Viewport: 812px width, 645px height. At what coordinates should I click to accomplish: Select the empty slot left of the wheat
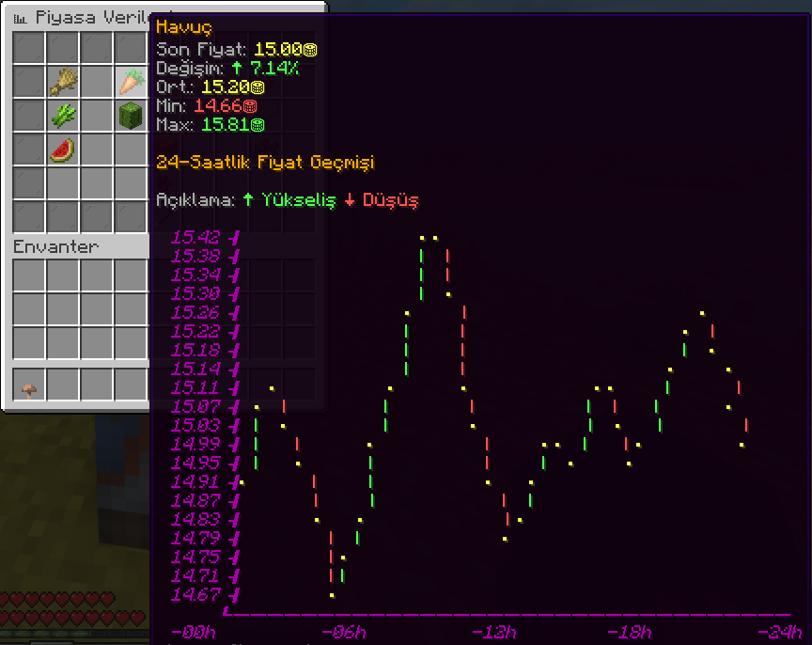click(x=29, y=82)
